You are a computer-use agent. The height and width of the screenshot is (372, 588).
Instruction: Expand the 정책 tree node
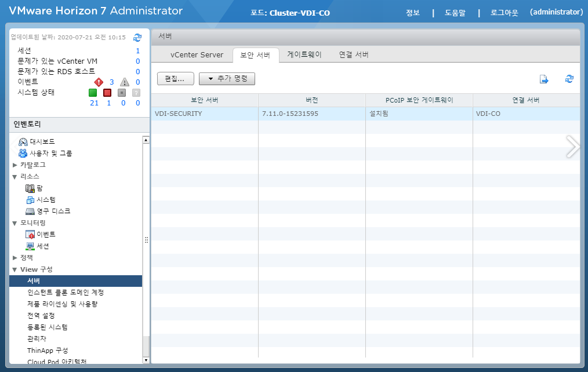coord(14,258)
